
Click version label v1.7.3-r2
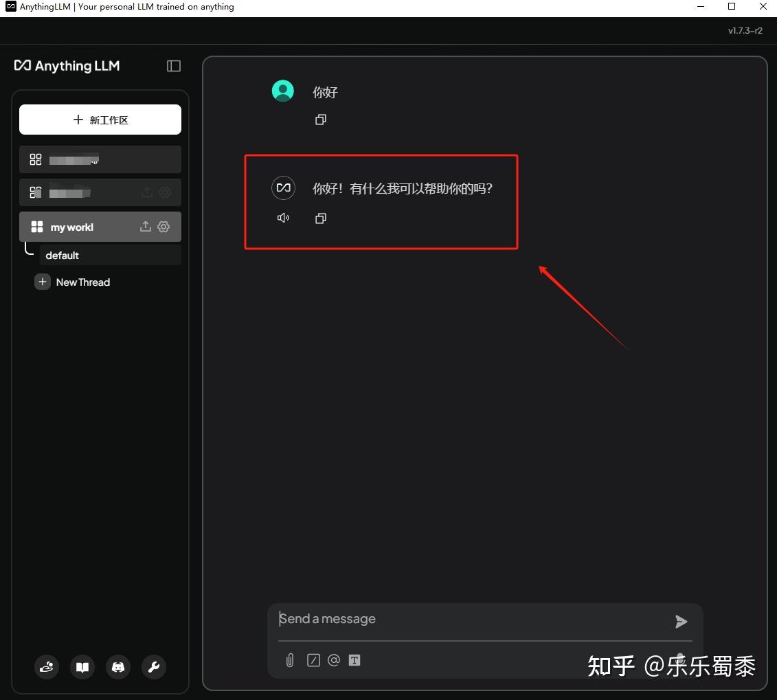(745, 31)
